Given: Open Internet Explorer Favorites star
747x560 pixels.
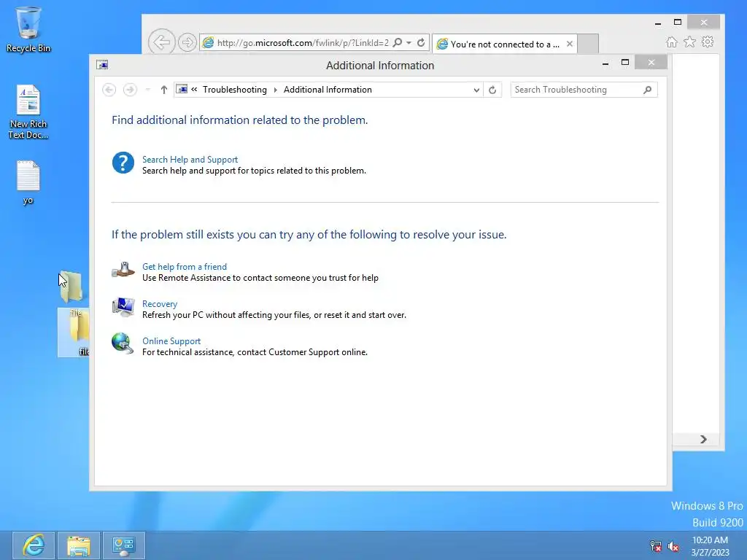Looking at the screenshot, I should coord(689,42).
